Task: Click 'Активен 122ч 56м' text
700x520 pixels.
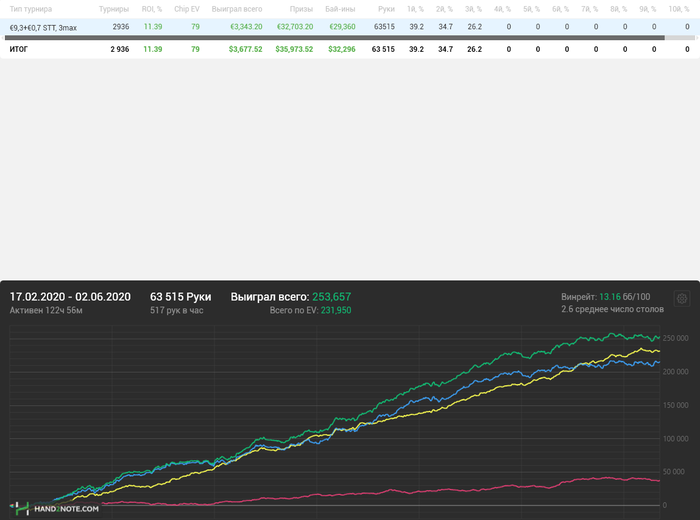Action: click(x=46, y=310)
